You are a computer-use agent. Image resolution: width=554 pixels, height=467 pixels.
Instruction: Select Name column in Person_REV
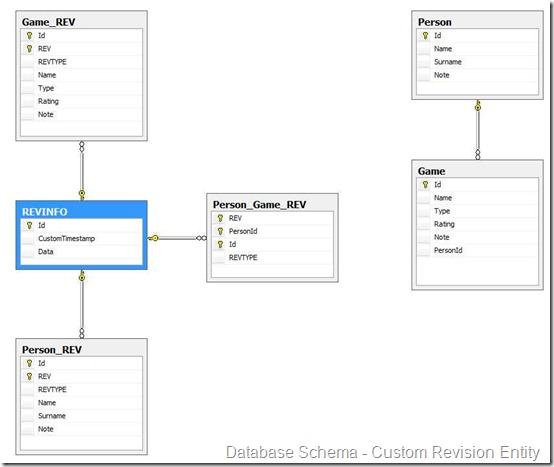tap(82, 403)
